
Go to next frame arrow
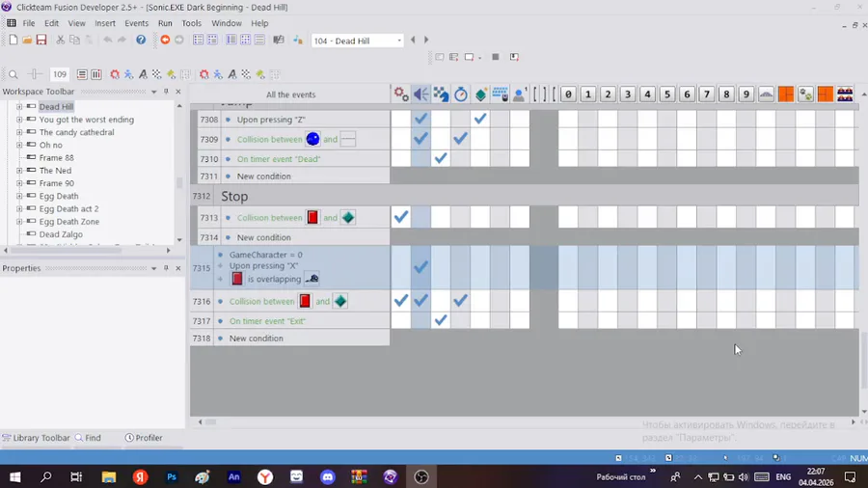coord(426,40)
